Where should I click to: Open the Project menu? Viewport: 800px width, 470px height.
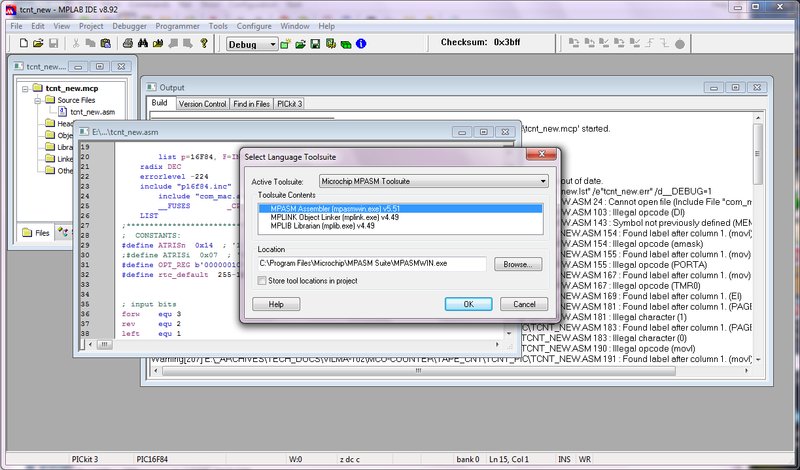coord(91,26)
